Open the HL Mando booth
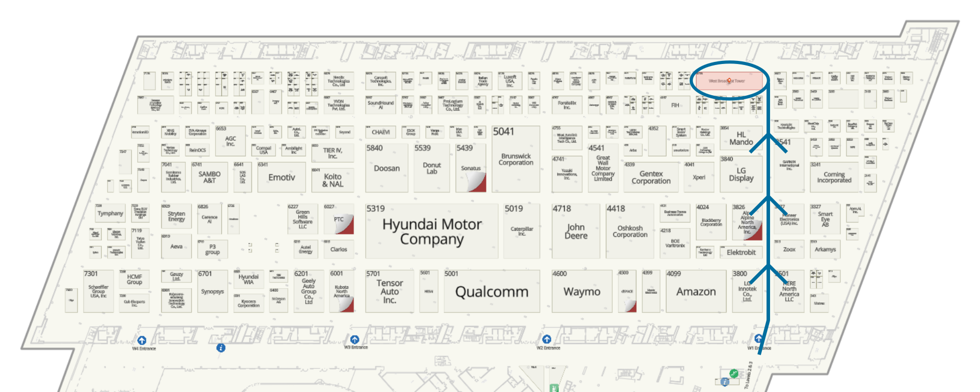Image resolution: width=980 pixels, height=392 pixels. [x=741, y=138]
